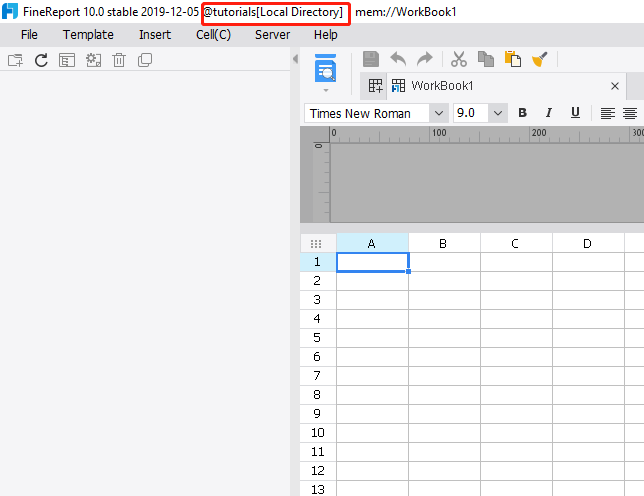Toggle italic formatting

(549, 113)
